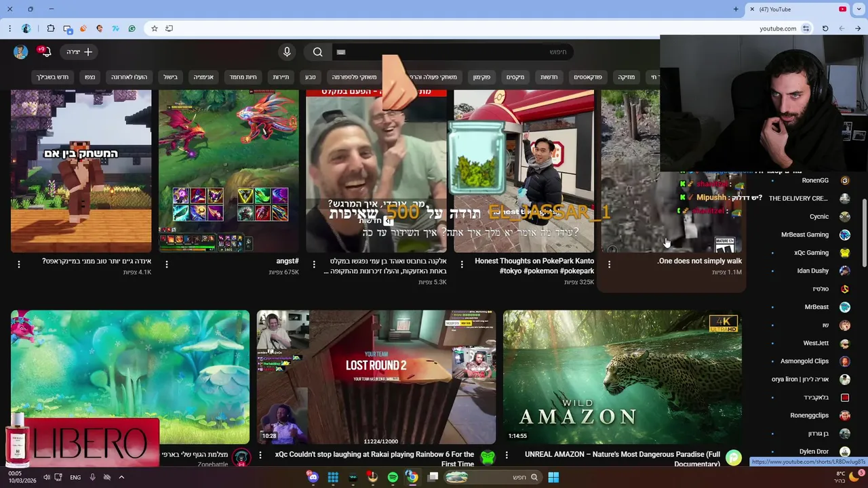The width and height of the screenshot is (868, 488).
Task: Reload the page in Chrome
Action: pyautogui.click(x=825, y=28)
